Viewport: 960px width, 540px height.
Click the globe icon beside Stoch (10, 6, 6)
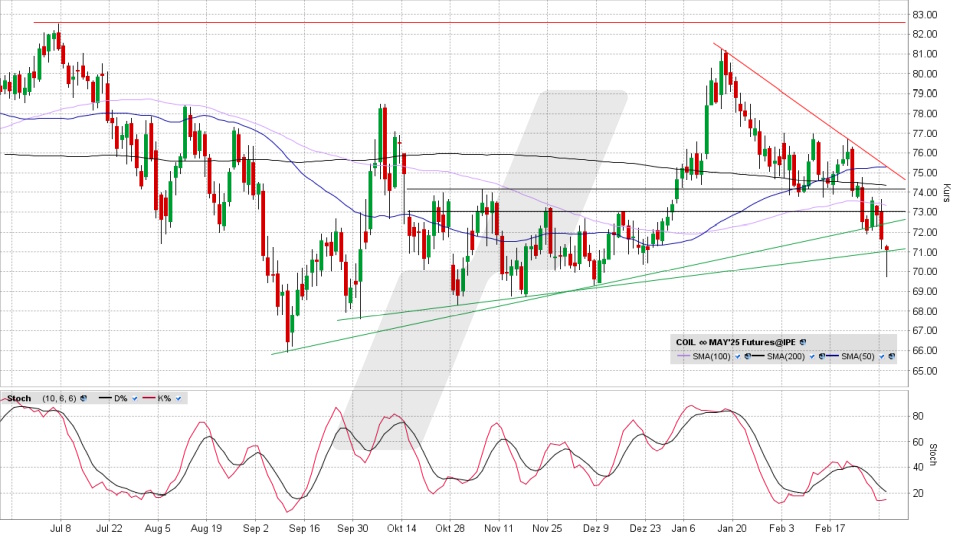coord(83,398)
